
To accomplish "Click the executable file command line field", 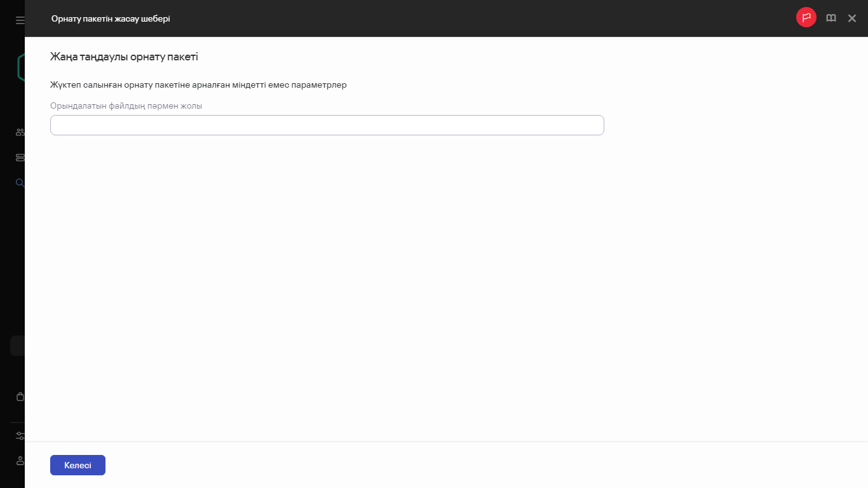I will click(327, 125).
